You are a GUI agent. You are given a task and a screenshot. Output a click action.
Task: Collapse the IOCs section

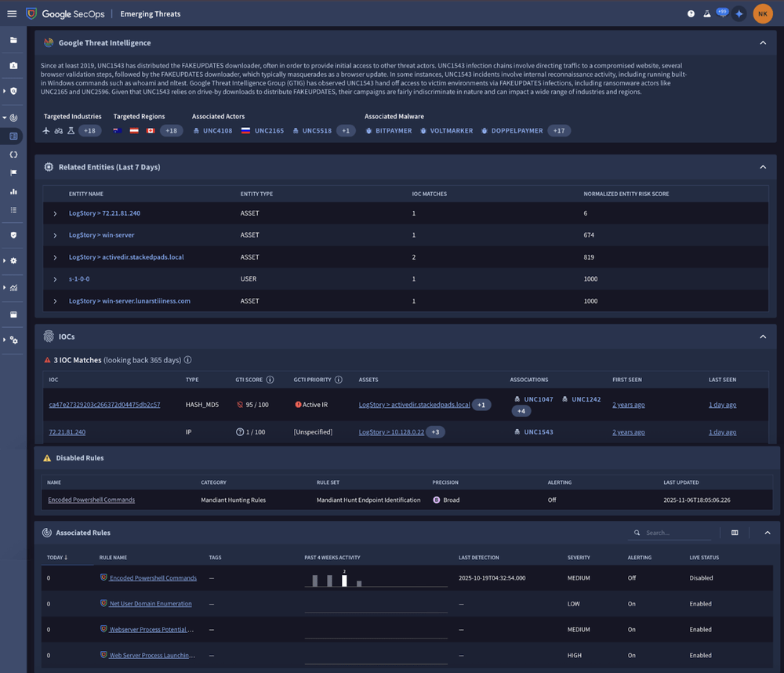tap(763, 336)
